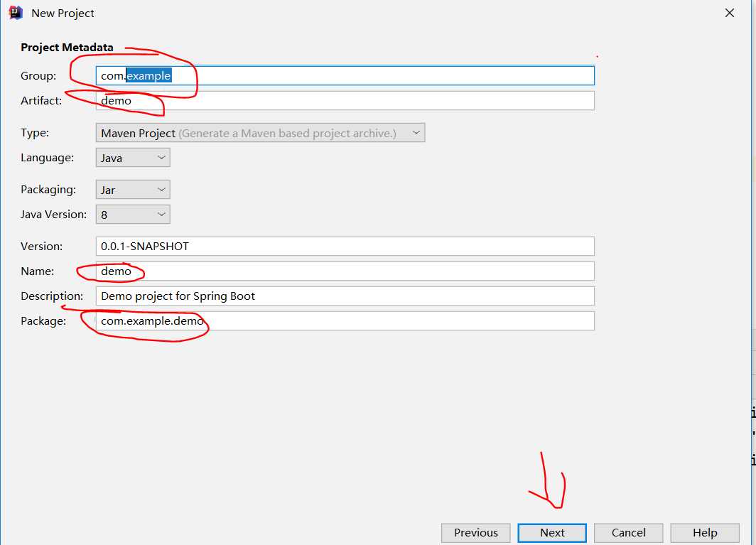
Task: Click the Packaging: label
Action: coord(48,190)
